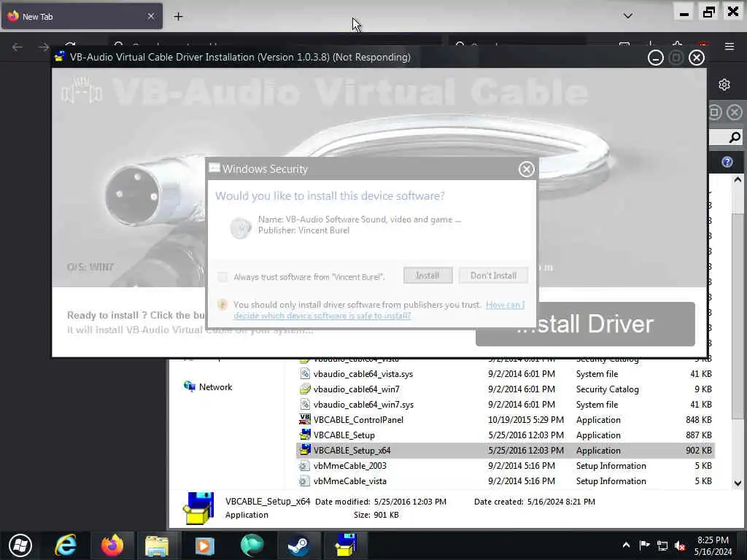747x560 pixels.
Task: Click Firefox back arrow
Action: coord(18,47)
